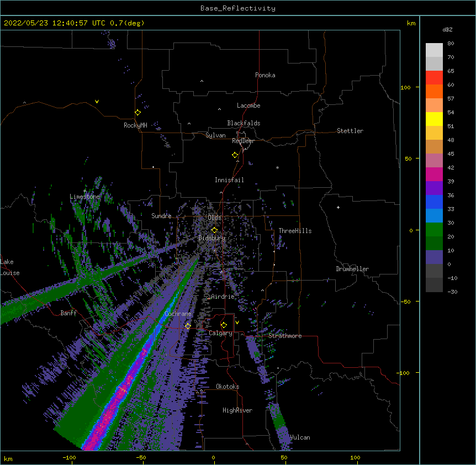This screenshot has height=465, width=476.
Task: Select the Lacombe city label
Action: point(248,105)
